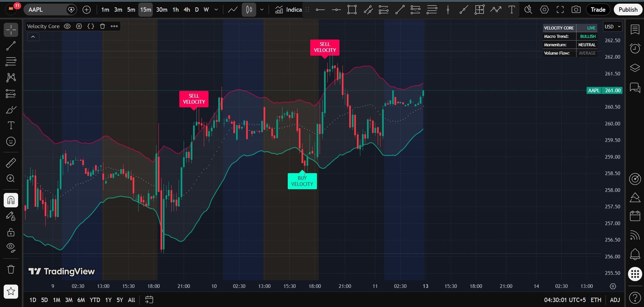
Task: Open the alerts clock icon
Action: pos(635,48)
